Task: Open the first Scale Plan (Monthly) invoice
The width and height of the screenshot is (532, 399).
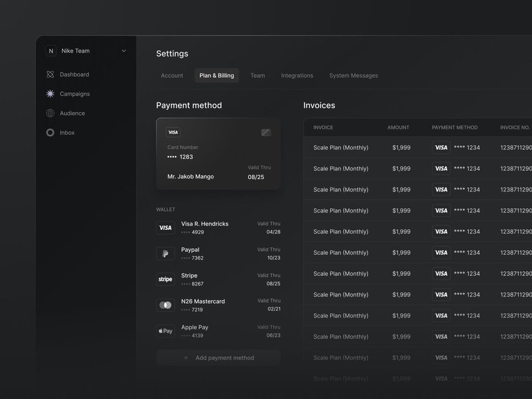Action: point(341,148)
